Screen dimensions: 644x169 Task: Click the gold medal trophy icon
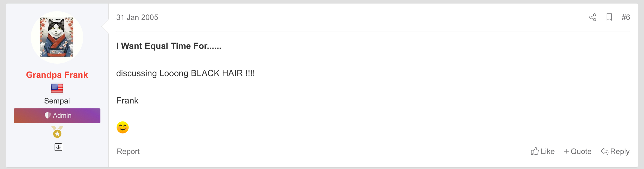57,132
